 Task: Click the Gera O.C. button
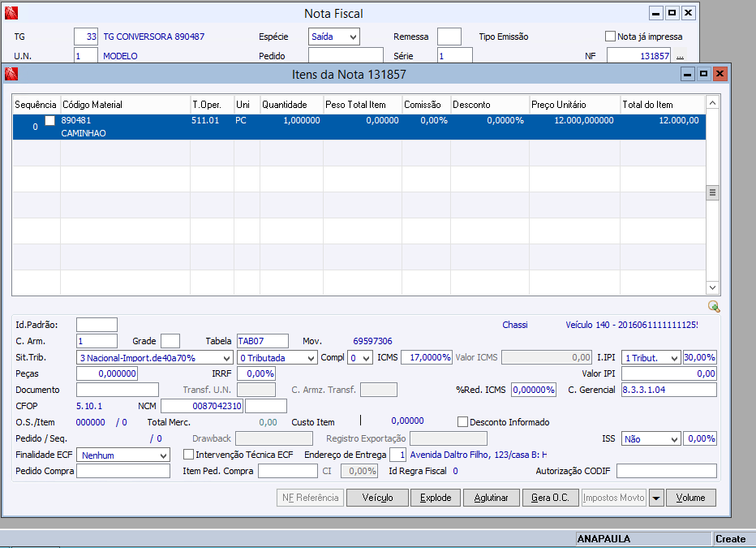550,498
